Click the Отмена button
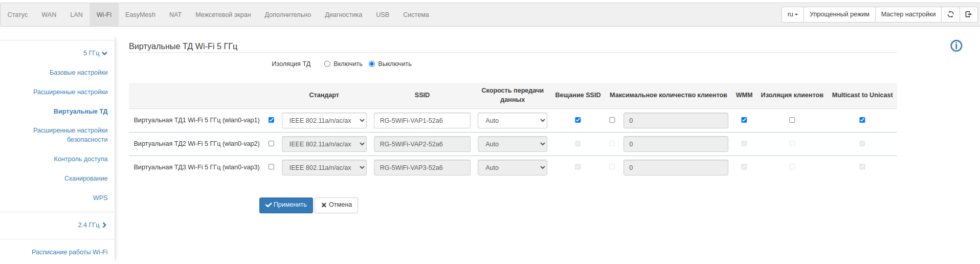980x264 pixels. pyautogui.click(x=336, y=205)
